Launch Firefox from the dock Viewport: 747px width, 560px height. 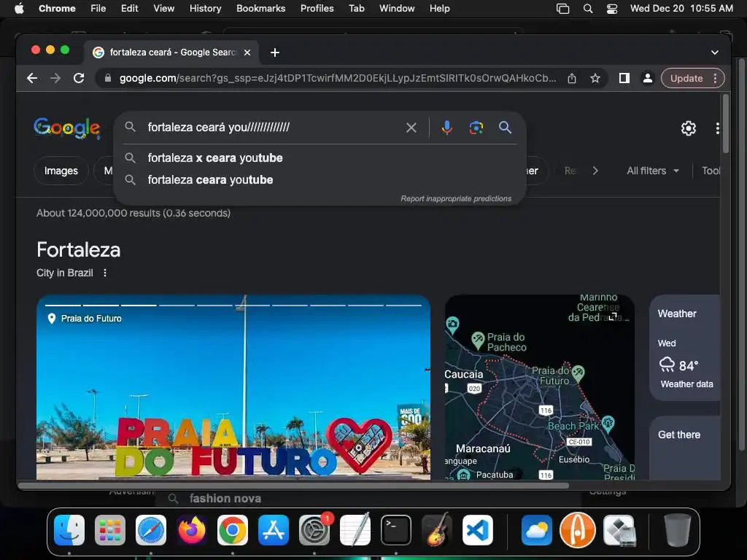[x=192, y=530]
